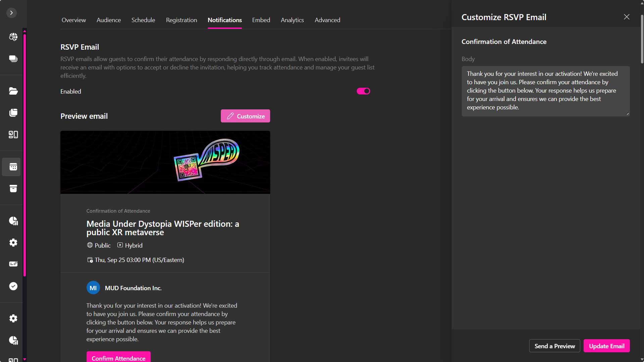
Task: Click the Customize button for Preview email
Action: 245,116
